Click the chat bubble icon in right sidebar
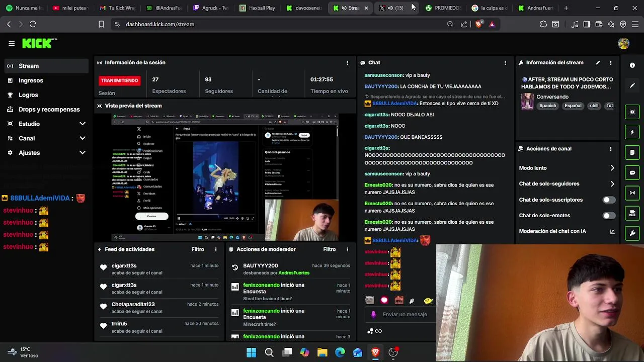Viewport: 644px width, 362px height. click(632, 172)
